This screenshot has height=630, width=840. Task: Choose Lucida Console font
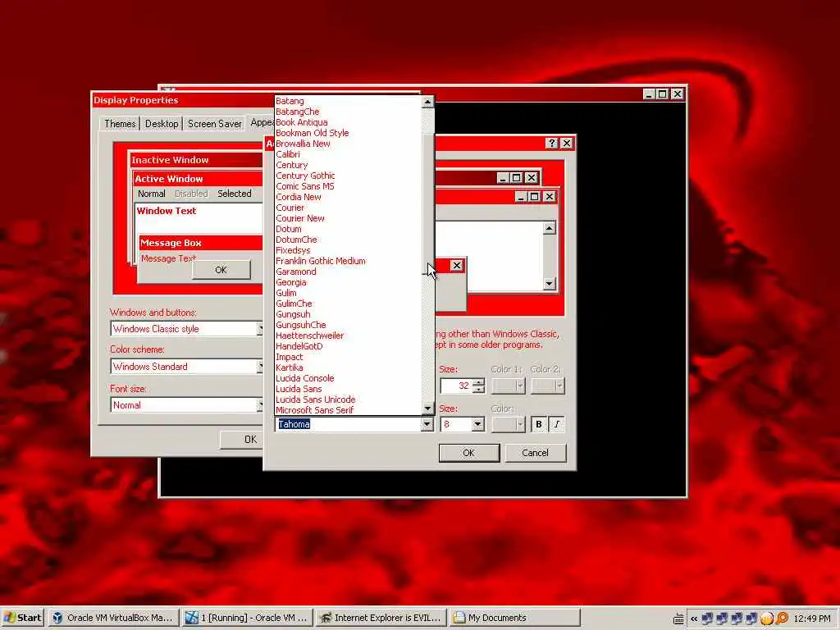point(305,378)
